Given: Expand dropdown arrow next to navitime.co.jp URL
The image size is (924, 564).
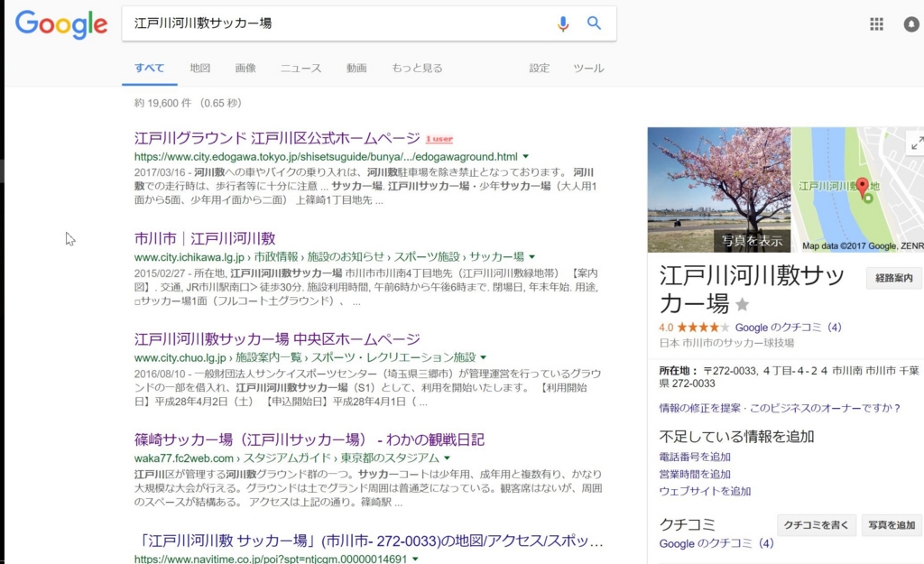Looking at the screenshot, I should (x=415, y=558).
